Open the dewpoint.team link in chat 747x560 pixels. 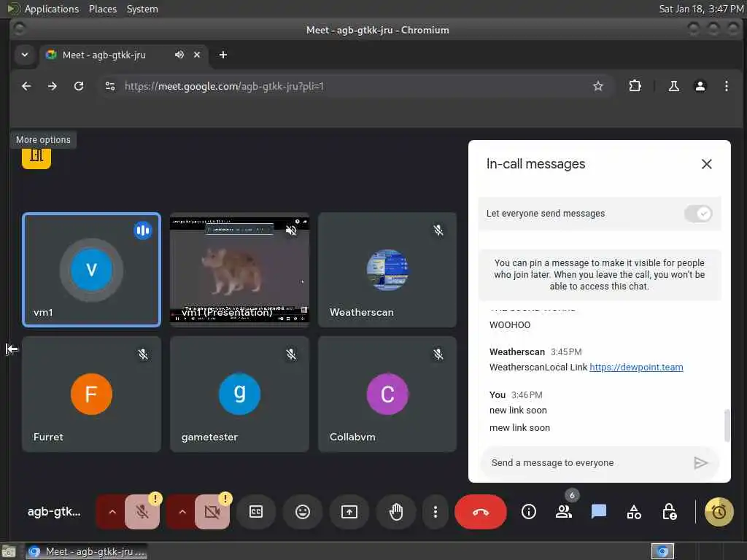636,367
